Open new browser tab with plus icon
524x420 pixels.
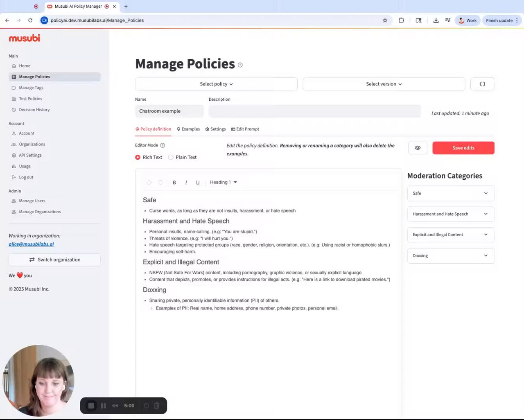click(126, 6)
